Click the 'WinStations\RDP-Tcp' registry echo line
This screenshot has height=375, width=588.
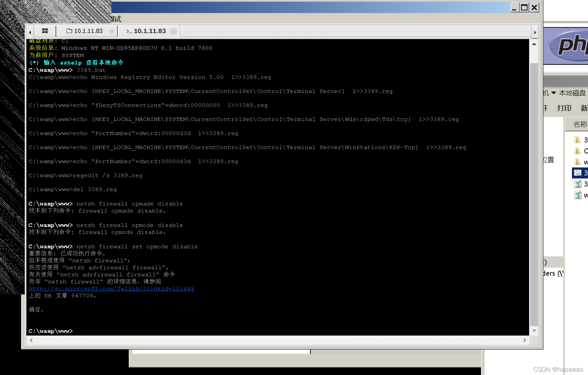247,148
